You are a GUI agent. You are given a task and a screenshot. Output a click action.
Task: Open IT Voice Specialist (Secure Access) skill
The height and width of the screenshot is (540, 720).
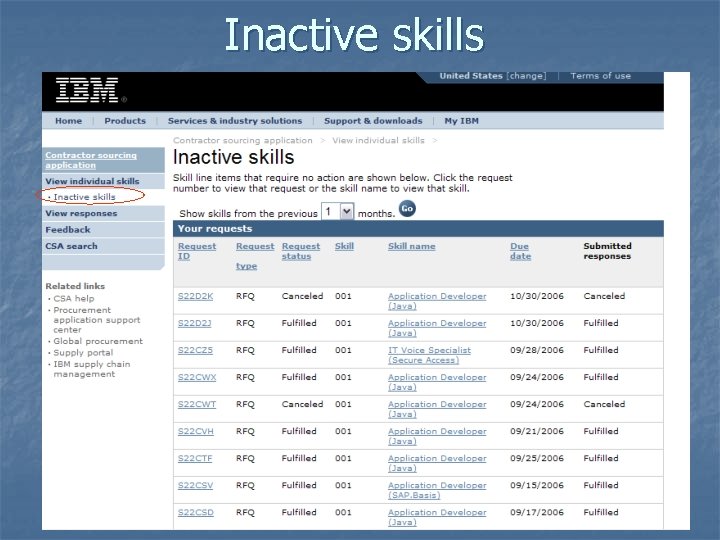[x=429, y=355]
